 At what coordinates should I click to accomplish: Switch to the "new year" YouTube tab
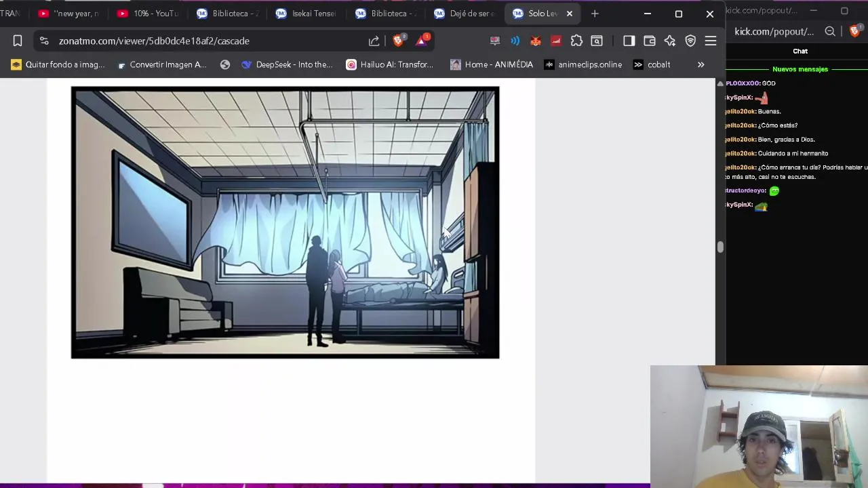point(68,14)
